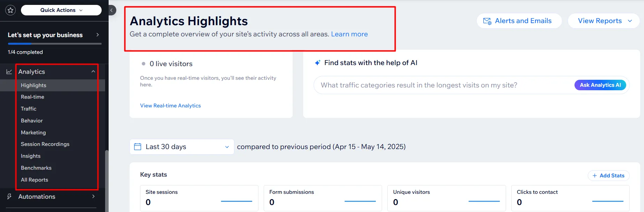Screen dimensions: 644x212
Task: Open the View Reports dropdown
Action: click(603, 21)
